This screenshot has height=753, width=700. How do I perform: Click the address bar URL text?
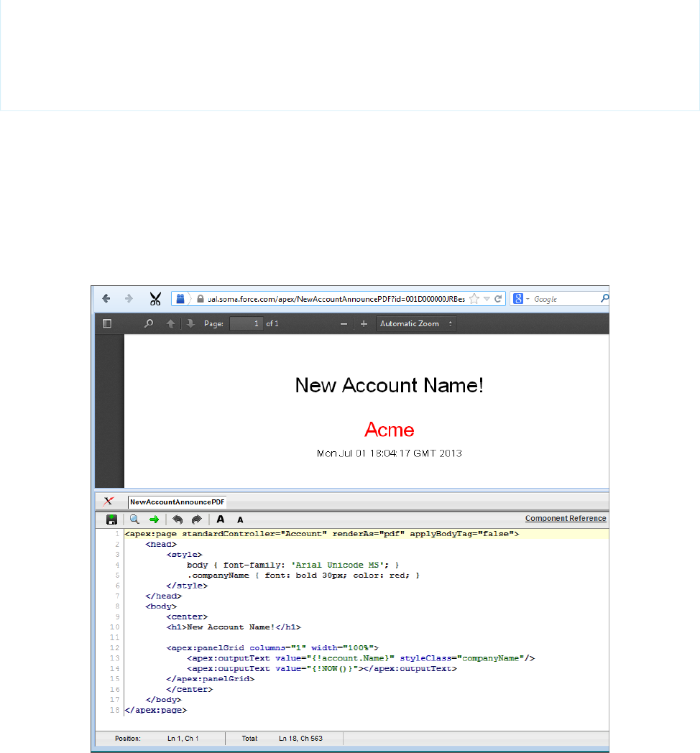click(x=336, y=299)
